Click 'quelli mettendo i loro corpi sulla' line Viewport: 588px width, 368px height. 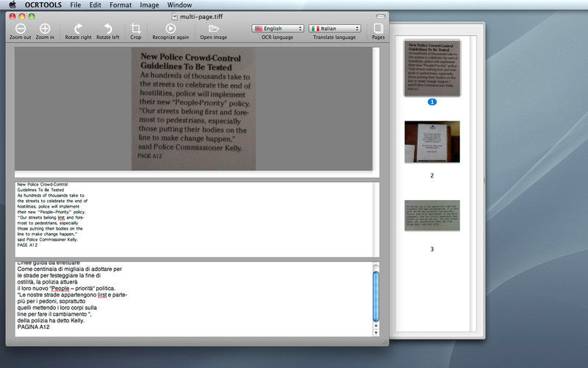(57, 308)
